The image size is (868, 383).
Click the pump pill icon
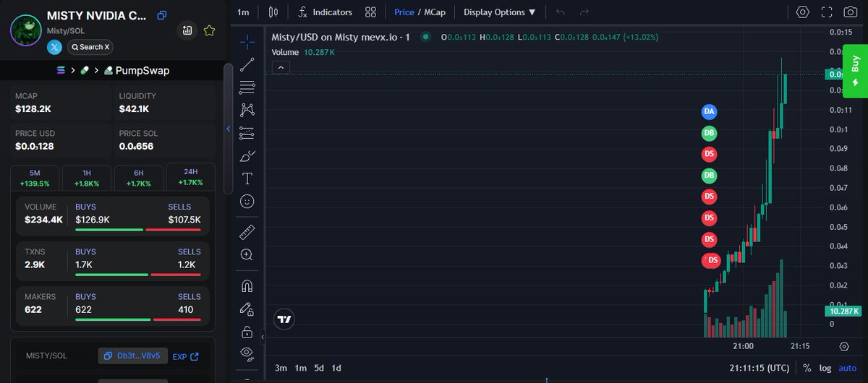coord(85,70)
